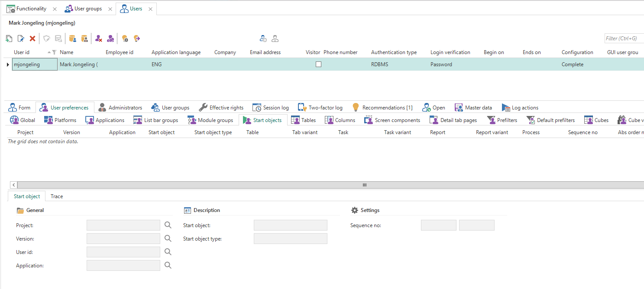Open the Columns preferences tab

340,120
